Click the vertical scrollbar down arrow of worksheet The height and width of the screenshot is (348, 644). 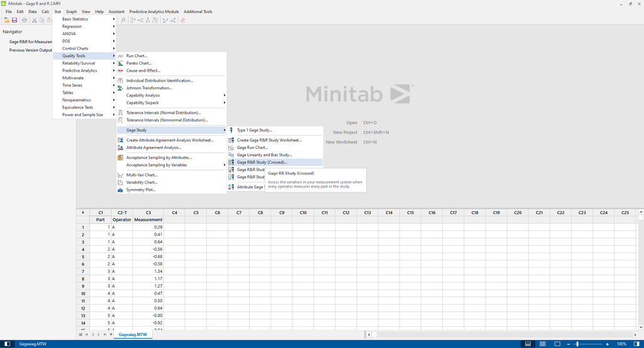[641, 327]
